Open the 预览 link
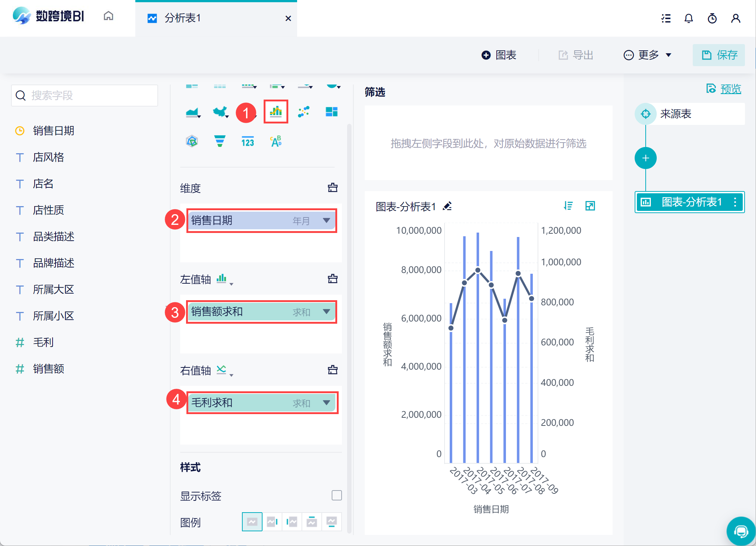 730,89
